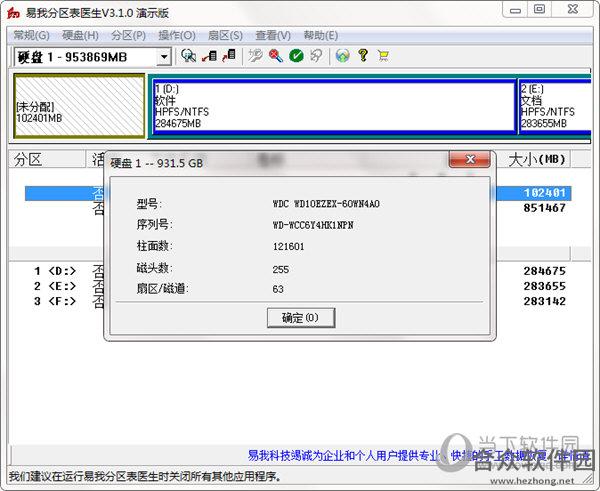Select the E: 文档 partition block
Screen dimensions: 600x491
555,106
